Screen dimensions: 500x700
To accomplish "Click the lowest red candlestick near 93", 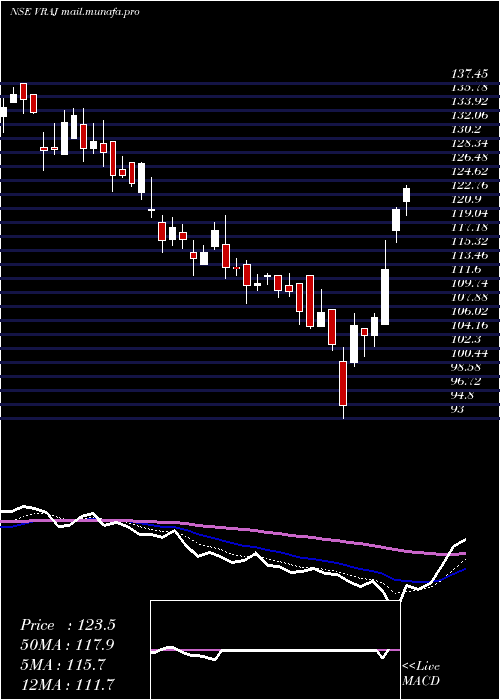I will click(x=343, y=383).
